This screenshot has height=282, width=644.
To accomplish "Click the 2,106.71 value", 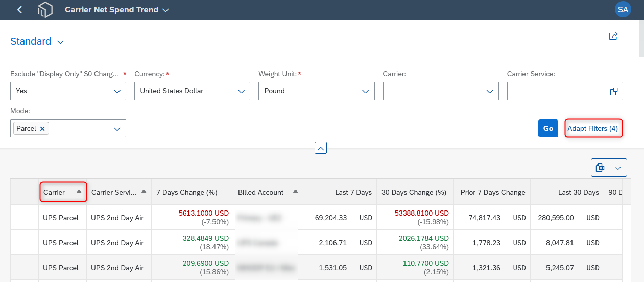I will coord(332,243).
